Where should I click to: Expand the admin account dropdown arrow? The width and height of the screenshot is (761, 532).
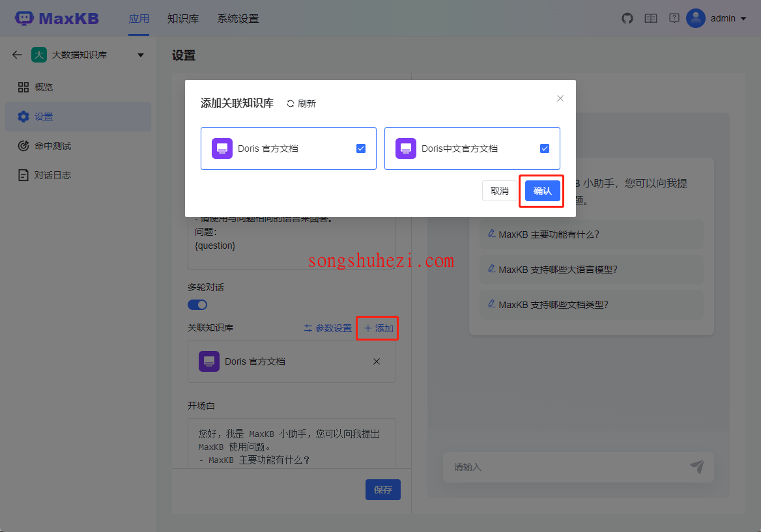click(x=743, y=18)
